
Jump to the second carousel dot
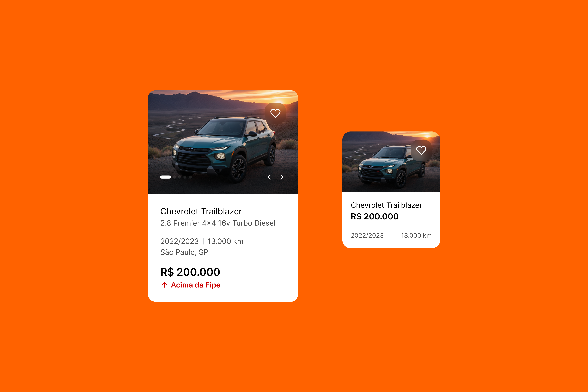[175, 177]
